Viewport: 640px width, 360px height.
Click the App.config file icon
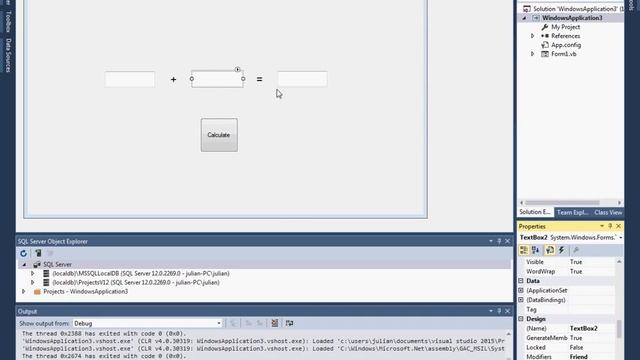(544, 45)
